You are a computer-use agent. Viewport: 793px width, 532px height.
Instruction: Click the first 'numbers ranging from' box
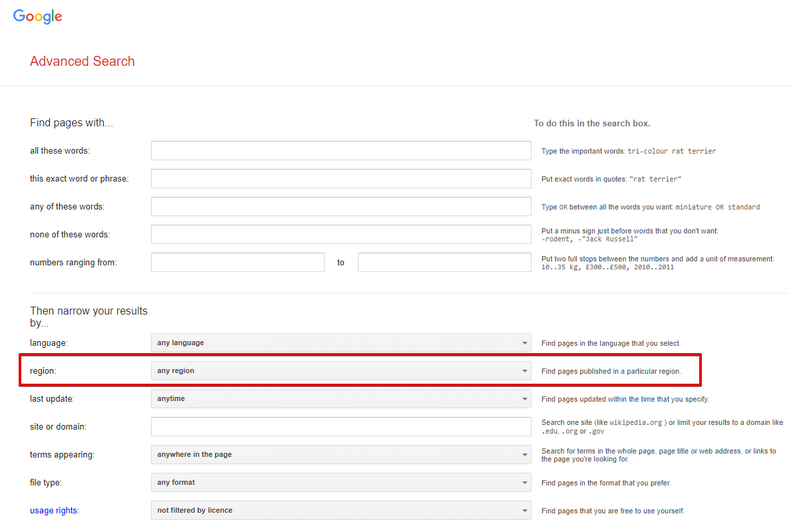click(238, 263)
